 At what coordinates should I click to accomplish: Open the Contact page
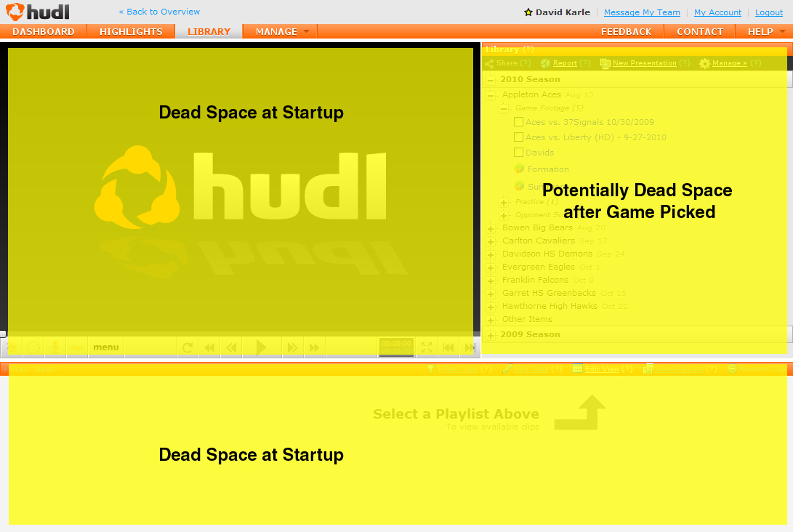(x=700, y=31)
